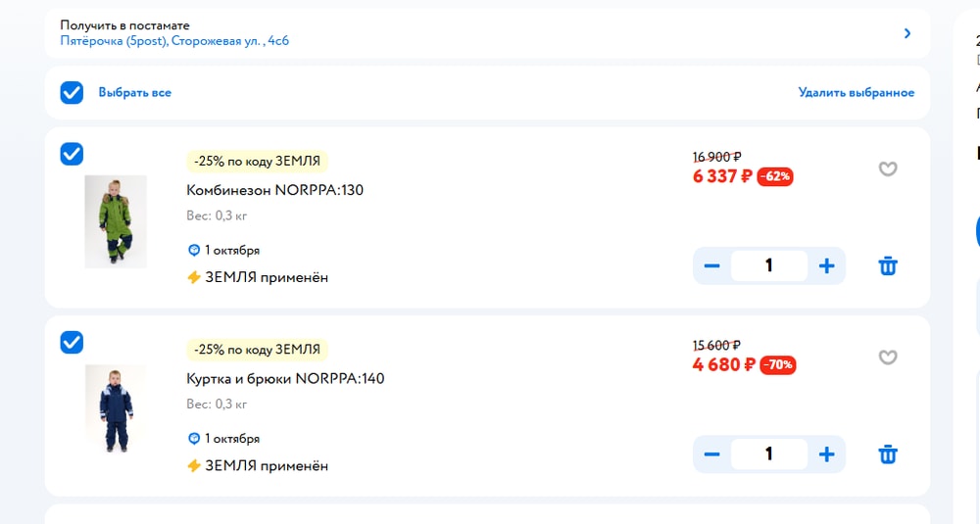Delete Комбинезон NORPPA:130 with trash icon
This screenshot has height=524, width=980.
tap(888, 265)
